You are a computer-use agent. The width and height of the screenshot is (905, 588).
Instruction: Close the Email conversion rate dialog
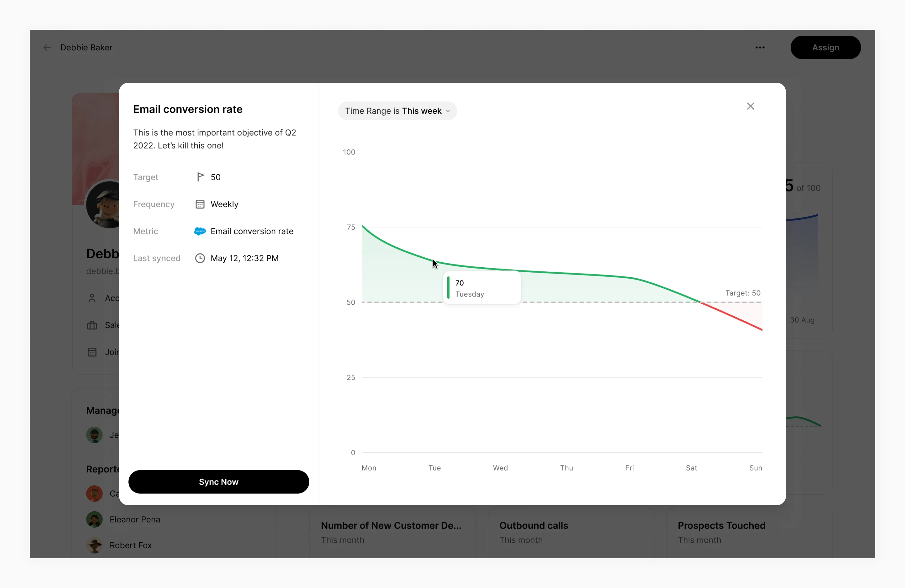click(x=750, y=106)
